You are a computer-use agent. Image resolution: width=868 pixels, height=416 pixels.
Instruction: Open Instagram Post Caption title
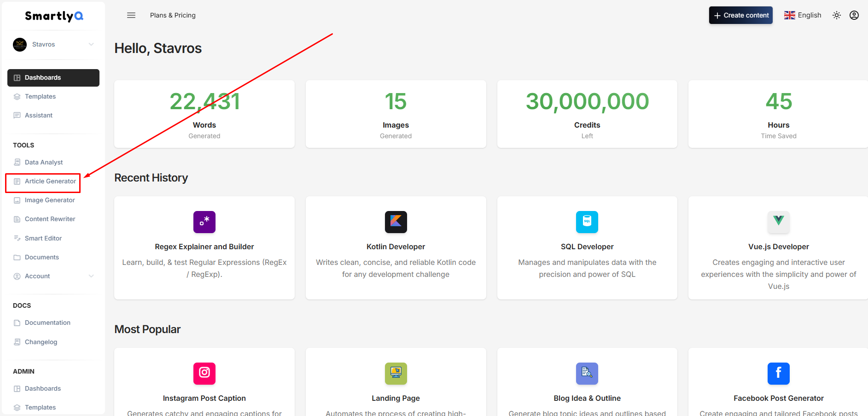coord(204,398)
